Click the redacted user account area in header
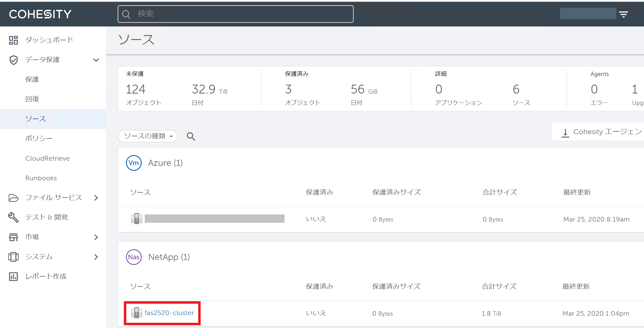The image size is (644, 328). 588,14
